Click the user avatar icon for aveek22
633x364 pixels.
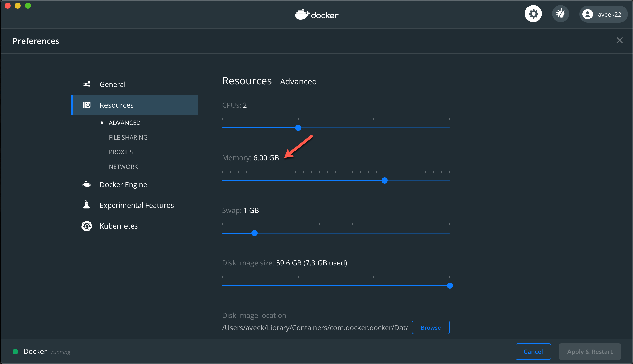coord(587,14)
